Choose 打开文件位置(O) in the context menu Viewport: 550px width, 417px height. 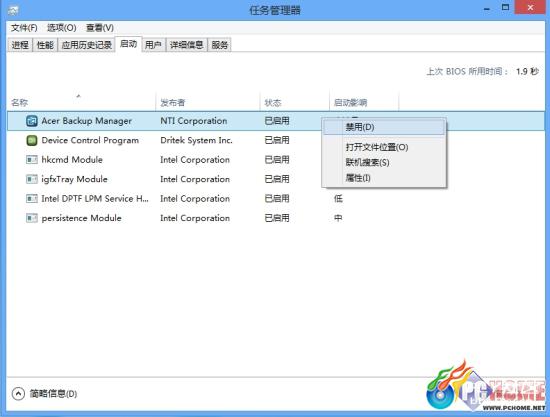(384, 147)
